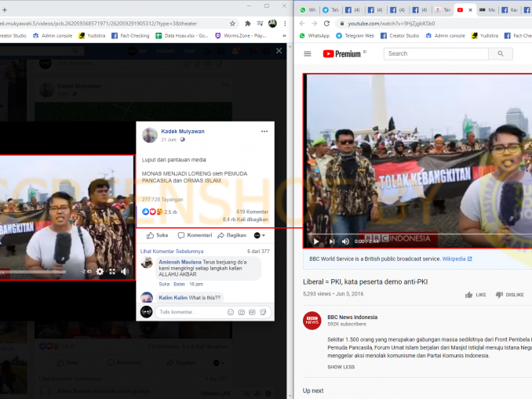Open the profile switcher dropdown beside Bagikan
Image resolution: width=532 pixels, height=399 pixels.
(260, 235)
